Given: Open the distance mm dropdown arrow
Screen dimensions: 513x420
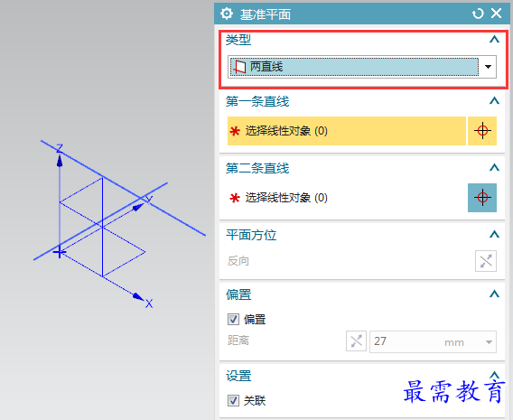Looking at the screenshot, I should [x=489, y=342].
